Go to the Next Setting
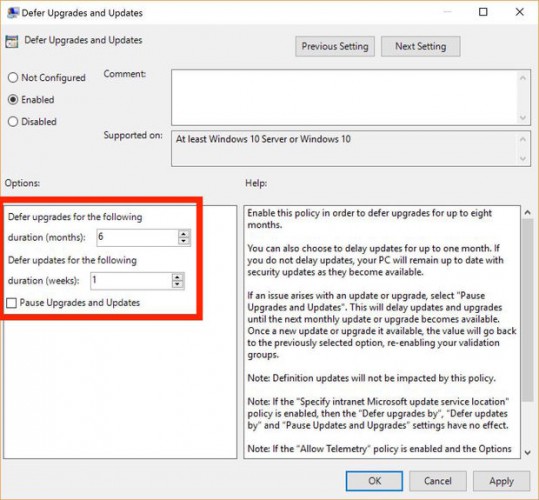The height and width of the screenshot is (500, 539). click(x=420, y=46)
